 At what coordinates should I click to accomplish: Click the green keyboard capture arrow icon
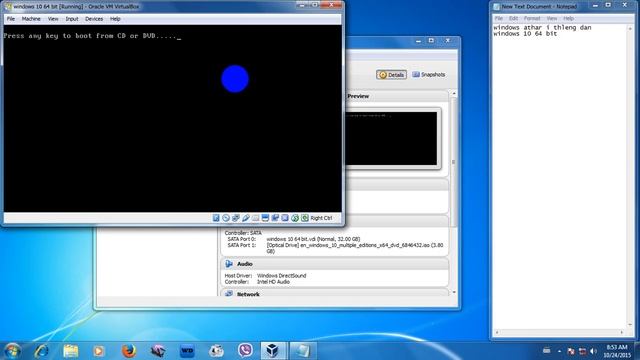pos(304,218)
